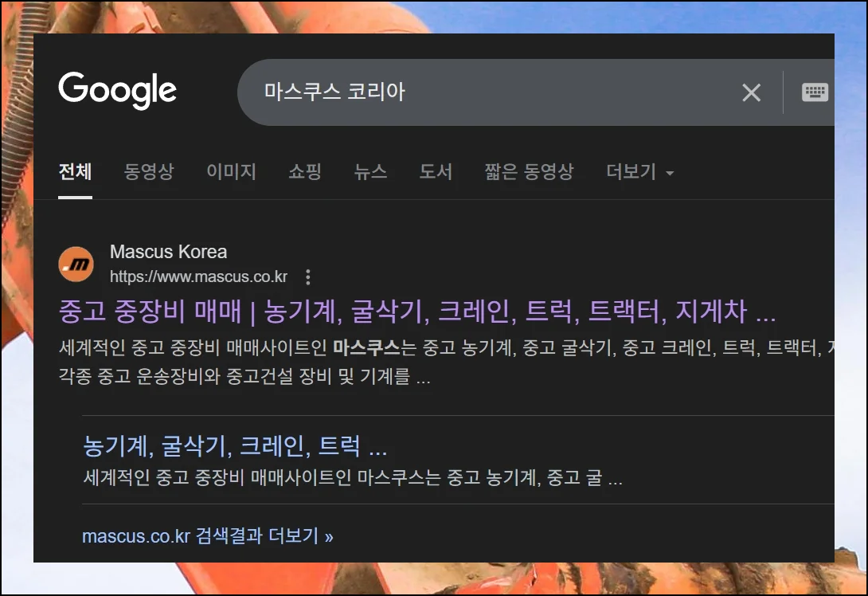Switch to the 뉴스 tab

pyautogui.click(x=370, y=172)
